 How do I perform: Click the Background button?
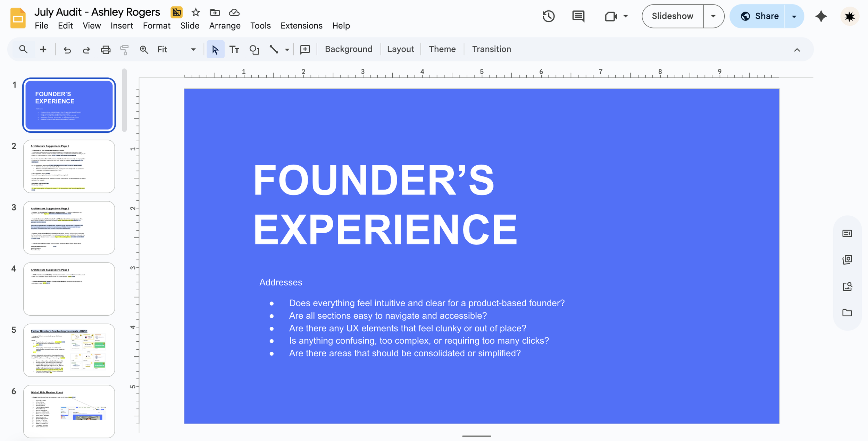[x=348, y=49]
